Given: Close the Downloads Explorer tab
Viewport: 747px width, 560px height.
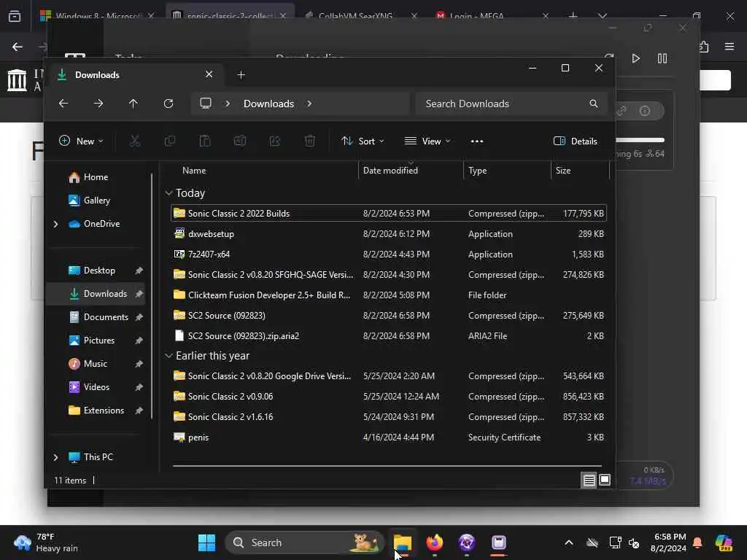Looking at the screenshot, I should click(209, 75).
